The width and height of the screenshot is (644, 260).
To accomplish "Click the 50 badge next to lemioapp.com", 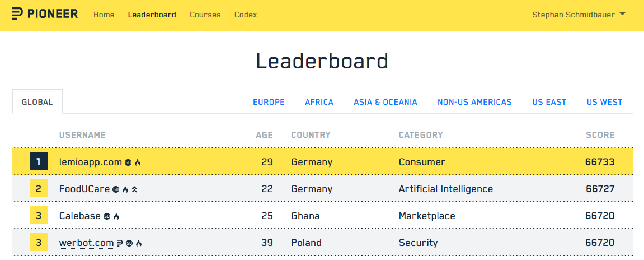I will [x=128, y=162].
